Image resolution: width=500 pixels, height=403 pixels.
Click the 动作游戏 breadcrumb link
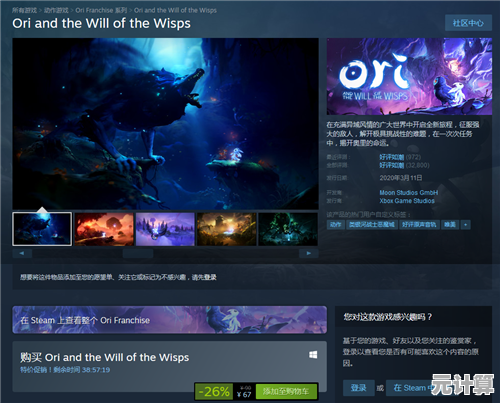click(56, 10)
